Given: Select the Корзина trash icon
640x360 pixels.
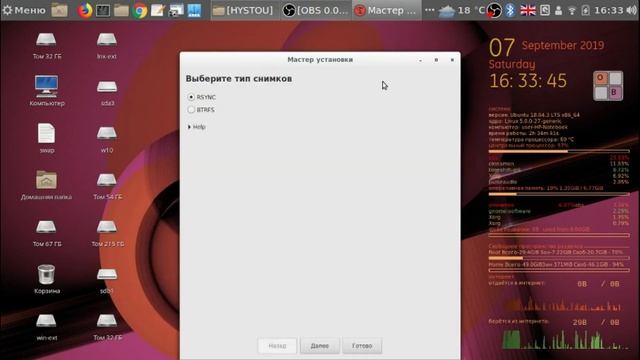Looking at the screenshot, I should tap(47, 279).
